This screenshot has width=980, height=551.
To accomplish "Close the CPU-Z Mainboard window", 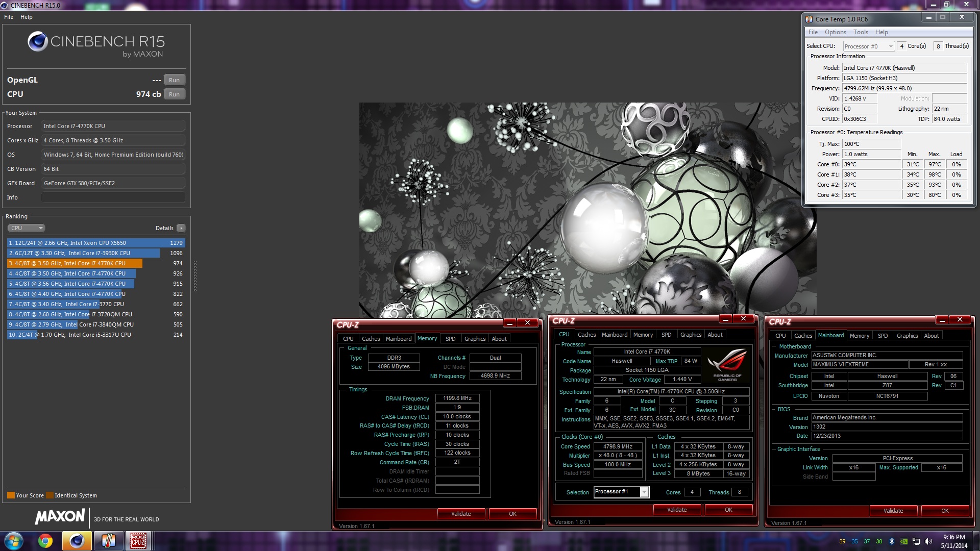I will (960, 319).
